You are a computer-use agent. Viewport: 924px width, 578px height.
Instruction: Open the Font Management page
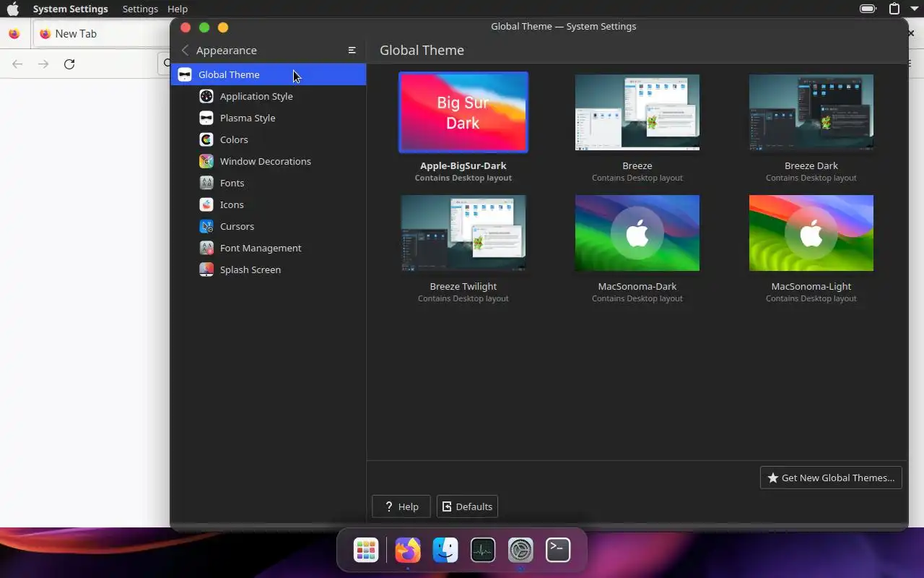tap(269, 248)
